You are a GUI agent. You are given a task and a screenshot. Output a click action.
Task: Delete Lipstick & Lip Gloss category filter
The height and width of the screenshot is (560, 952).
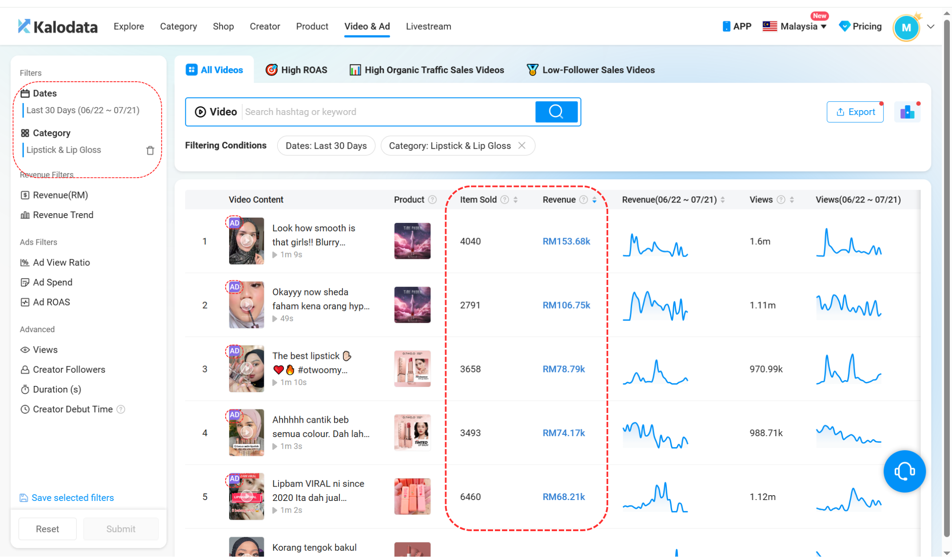150,150
